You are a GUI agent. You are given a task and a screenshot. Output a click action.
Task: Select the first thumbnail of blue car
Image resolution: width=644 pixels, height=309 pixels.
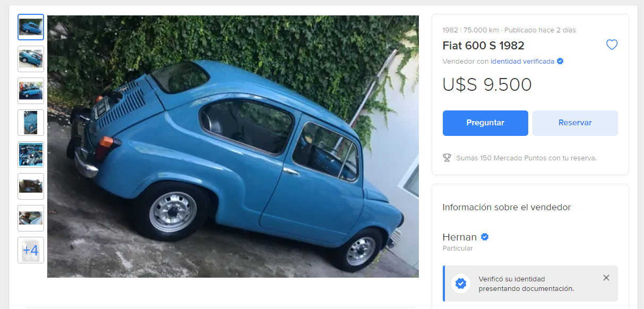[31, 27]
